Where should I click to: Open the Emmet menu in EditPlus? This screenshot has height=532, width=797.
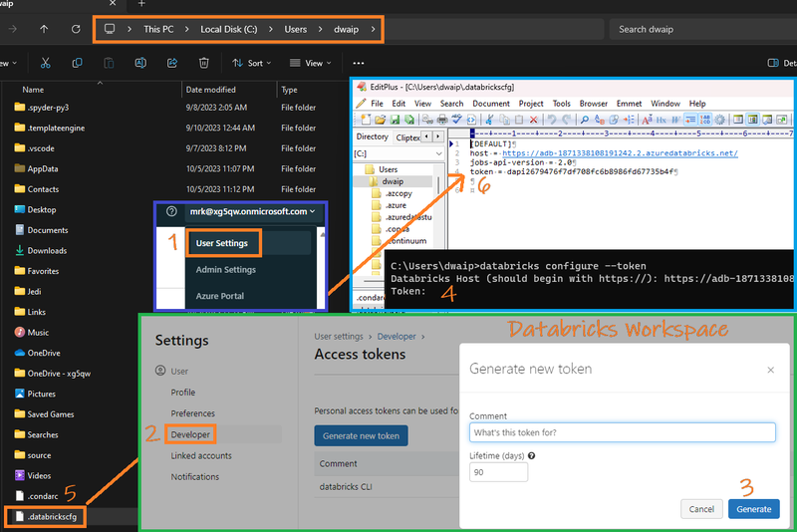(629, 104)
